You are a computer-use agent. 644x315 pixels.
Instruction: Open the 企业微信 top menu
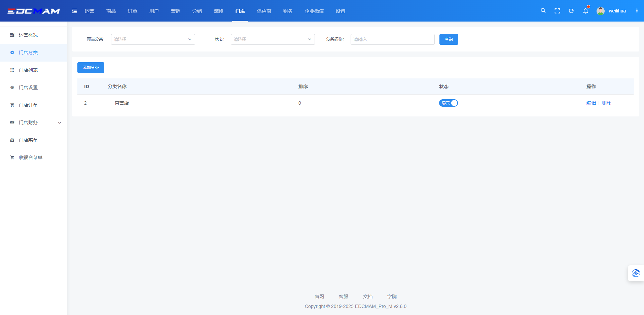coord(314,11)
